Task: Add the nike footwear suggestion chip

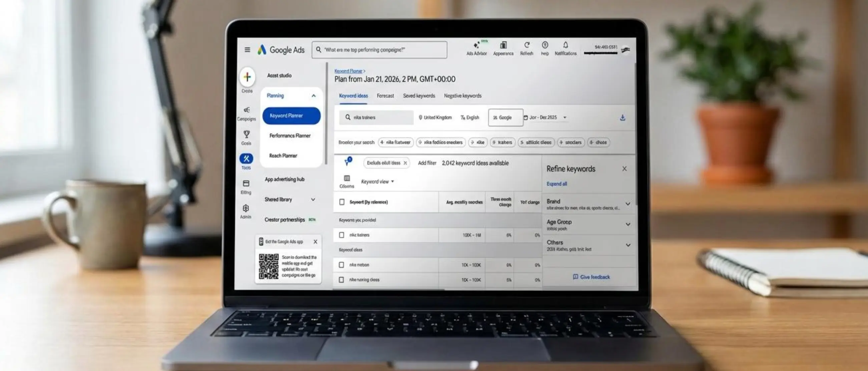Action: 396,142
